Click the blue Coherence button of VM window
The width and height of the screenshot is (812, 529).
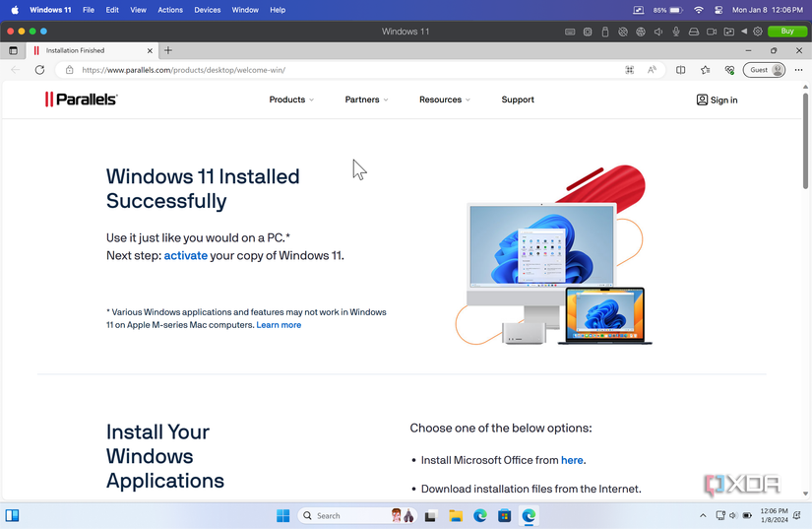(43, 32)
